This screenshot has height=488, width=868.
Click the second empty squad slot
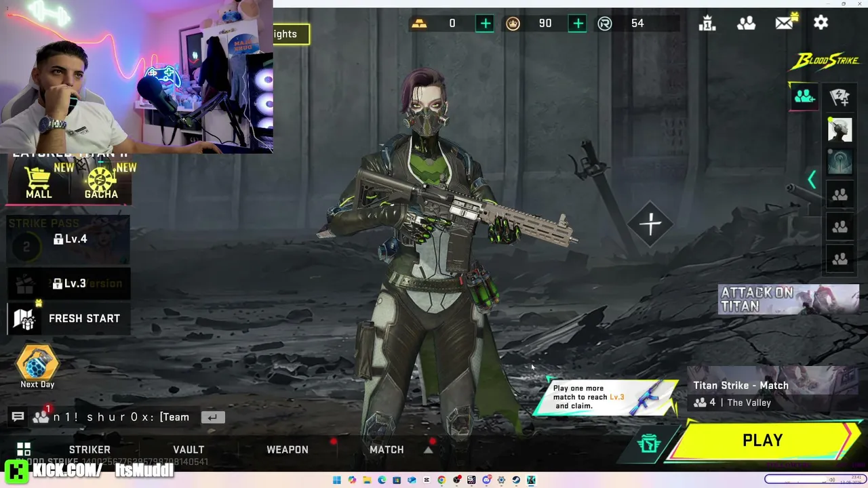pos(840,227)
